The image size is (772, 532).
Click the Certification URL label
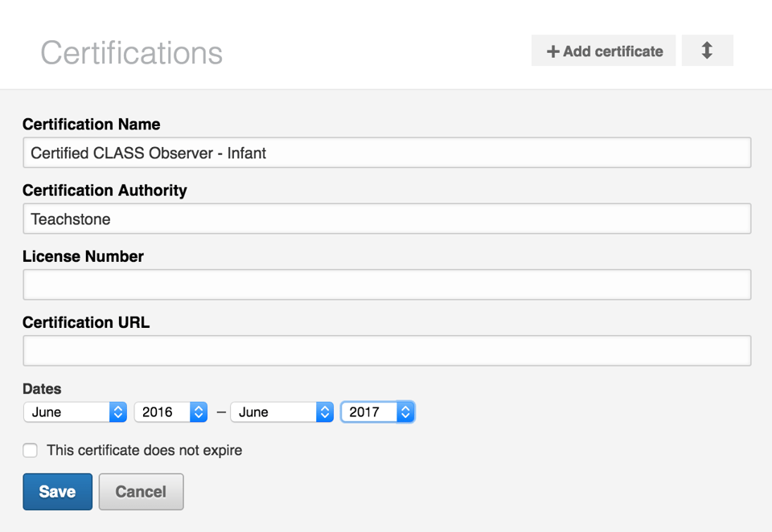(x=86, y=322)
